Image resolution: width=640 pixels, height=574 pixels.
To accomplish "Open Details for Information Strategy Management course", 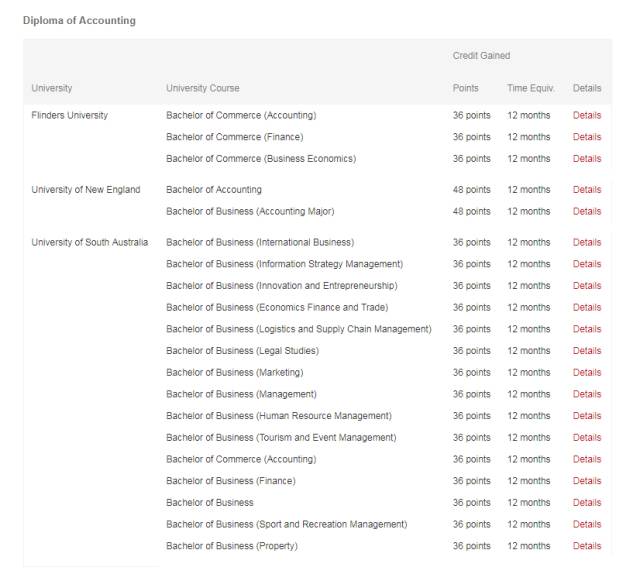I will 587,264.
